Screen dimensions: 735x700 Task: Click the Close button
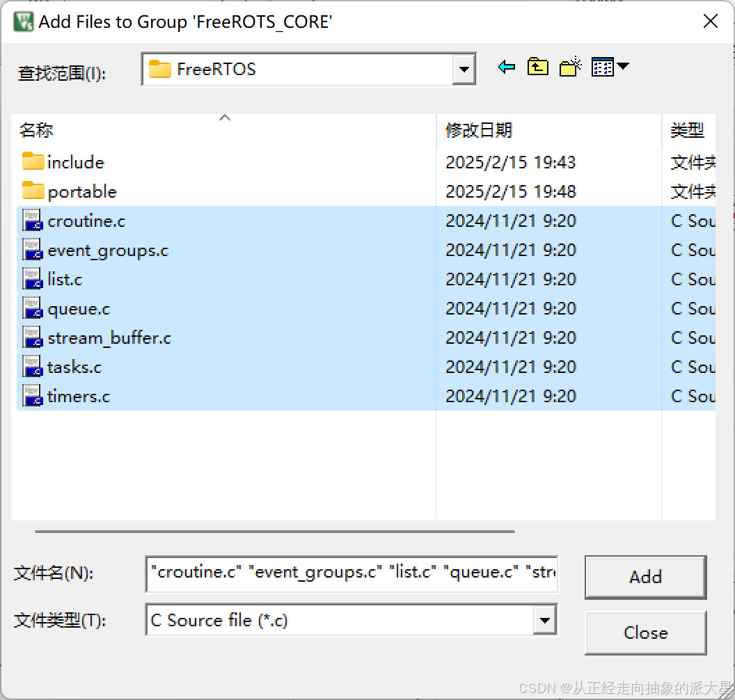[645, 633]
